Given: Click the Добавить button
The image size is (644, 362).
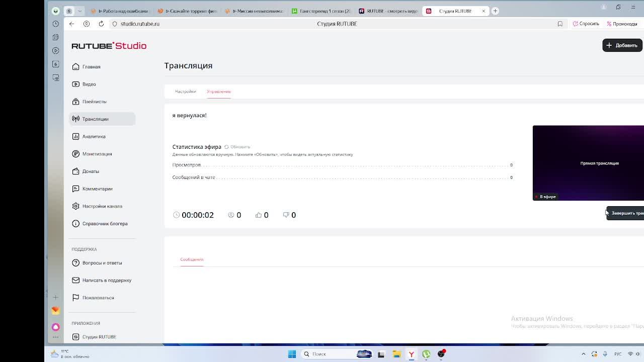Looking at the screenshot, I should coord(622,45).
